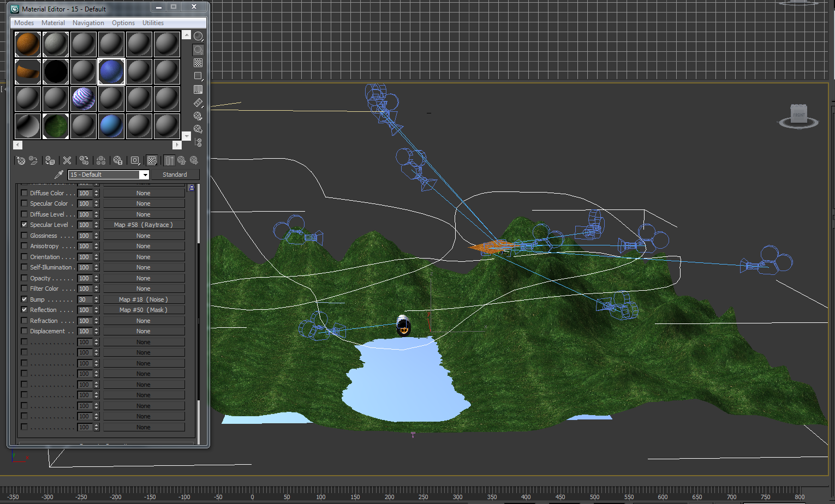Select the blue-striped sphere sample slot
835x504 pixels.
(x=83, y=99)
